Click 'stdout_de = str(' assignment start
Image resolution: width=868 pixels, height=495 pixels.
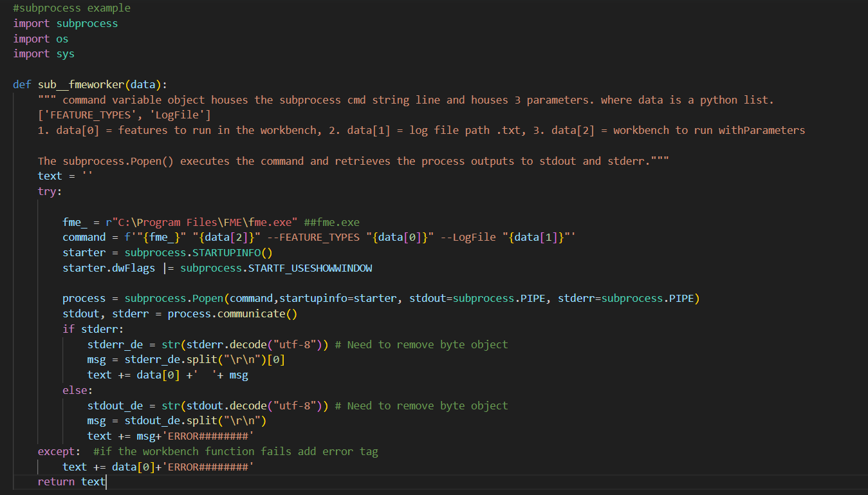[x=136, y=406]
